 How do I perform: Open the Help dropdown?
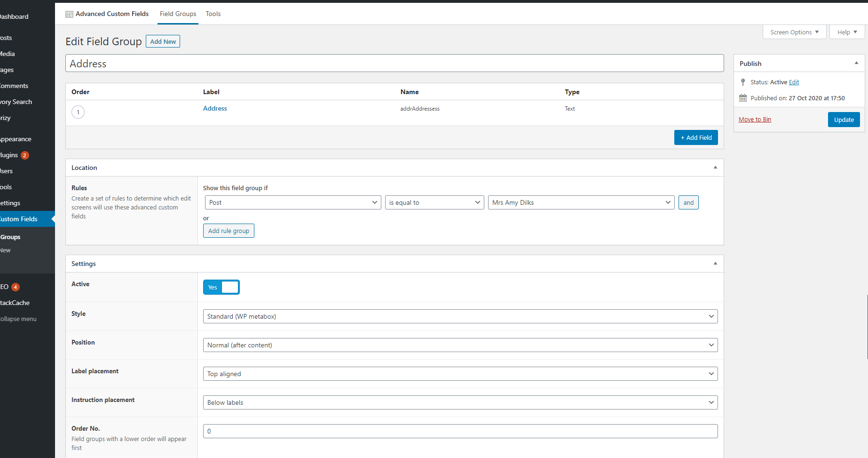tap(847, 32)
